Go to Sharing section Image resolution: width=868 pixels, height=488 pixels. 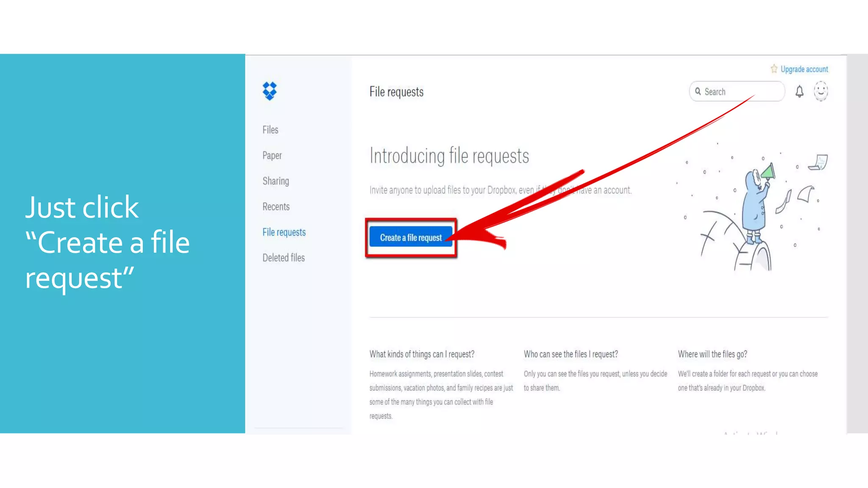[276, 181]
